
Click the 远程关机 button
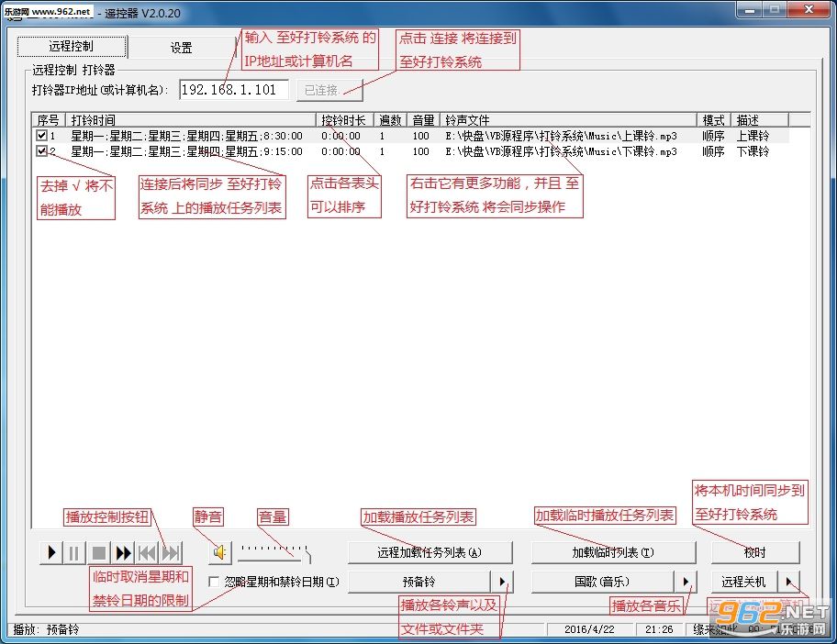click(x=743, y=582)
